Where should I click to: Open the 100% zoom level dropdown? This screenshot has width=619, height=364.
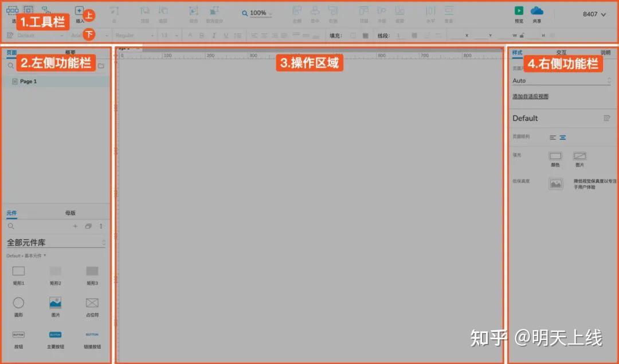[257, 13]
